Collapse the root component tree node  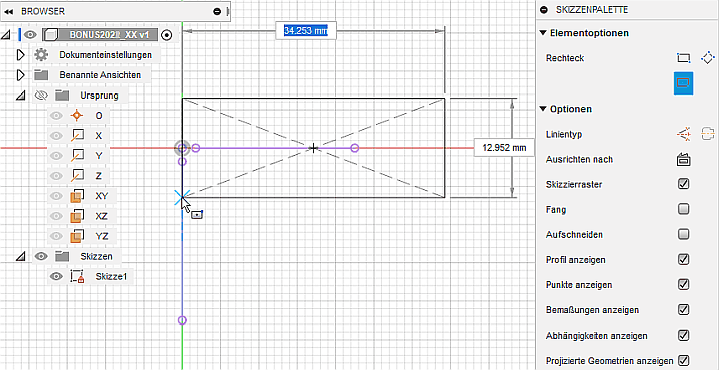click(x=6, y=34)
